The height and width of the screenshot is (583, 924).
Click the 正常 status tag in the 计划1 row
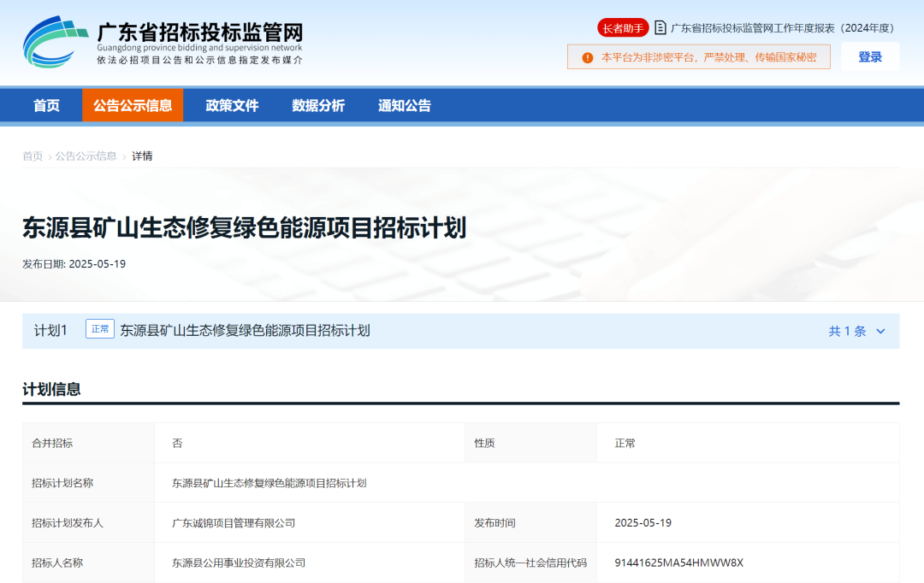coord(100,329)
